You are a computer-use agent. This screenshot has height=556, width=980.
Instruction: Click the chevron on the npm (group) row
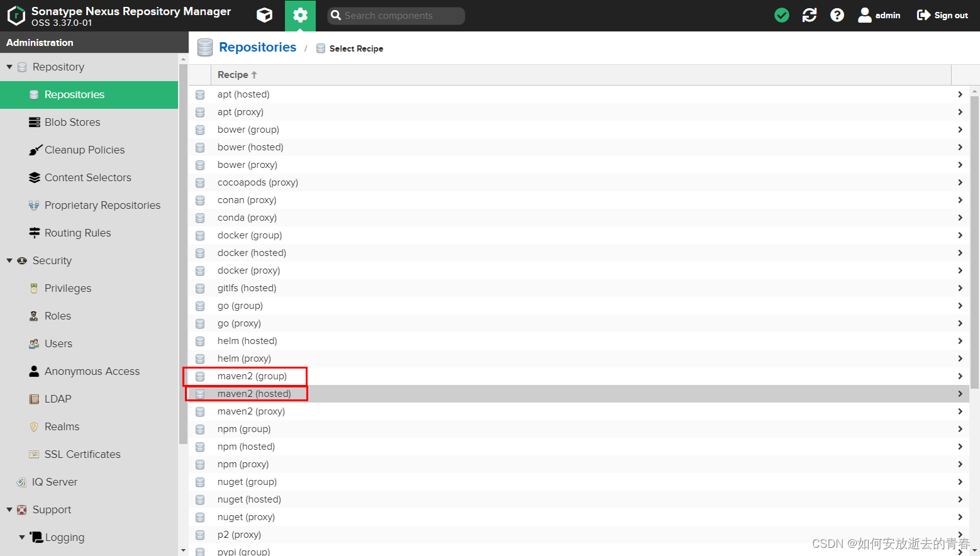tap(960, 429)
